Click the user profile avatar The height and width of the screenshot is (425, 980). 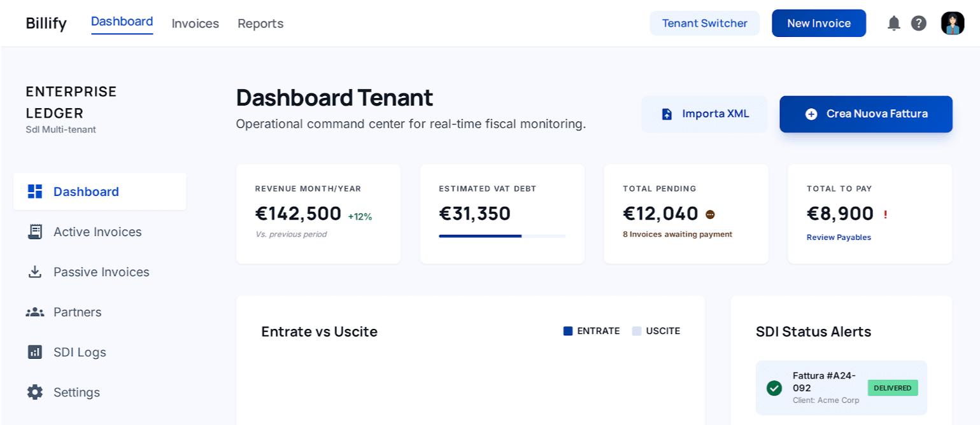click(x=953, y=24)
